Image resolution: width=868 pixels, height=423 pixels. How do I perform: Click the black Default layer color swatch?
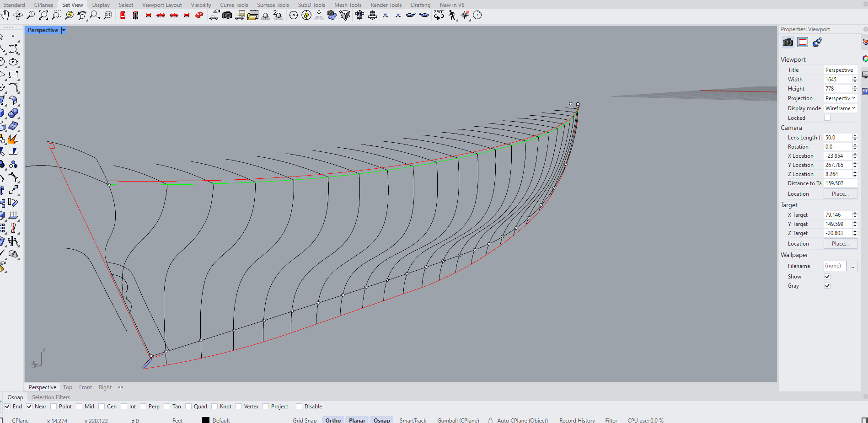point(206,420)
